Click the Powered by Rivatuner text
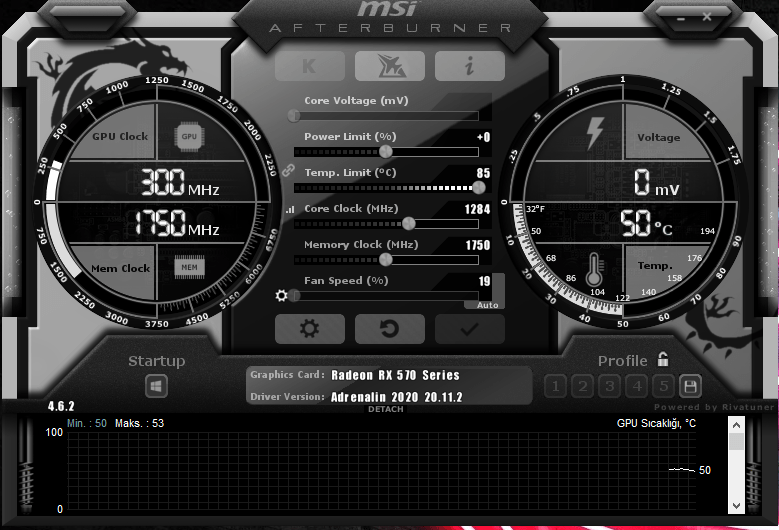 714,407
